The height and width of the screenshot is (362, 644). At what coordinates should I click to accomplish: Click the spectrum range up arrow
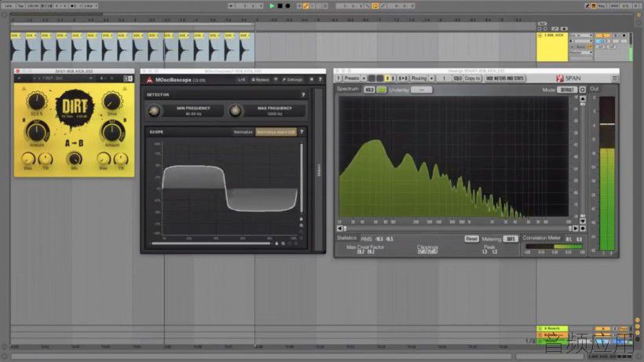583,99
